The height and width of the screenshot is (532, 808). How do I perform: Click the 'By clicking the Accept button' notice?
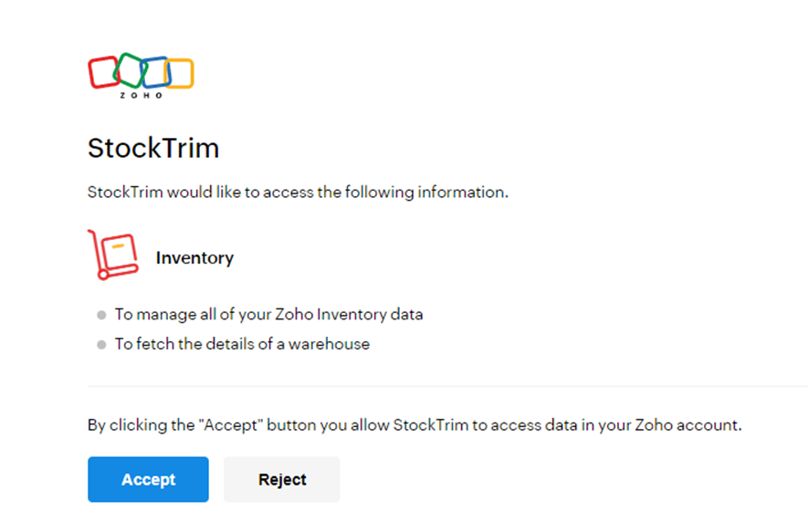pyautogui.click(x=414, y=425)
